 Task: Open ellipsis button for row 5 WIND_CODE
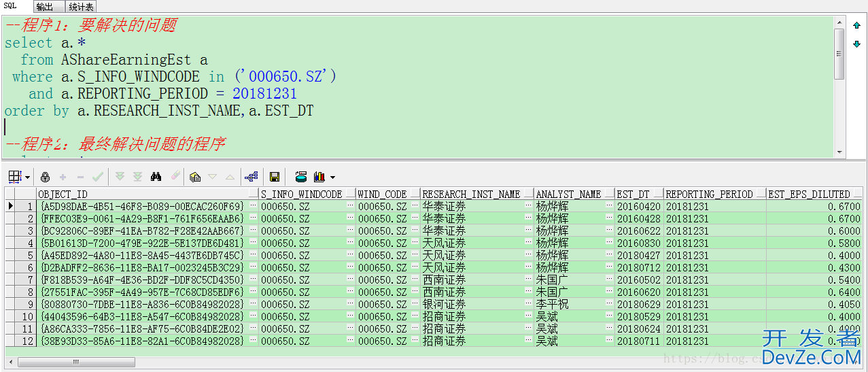tap(415, 255)
